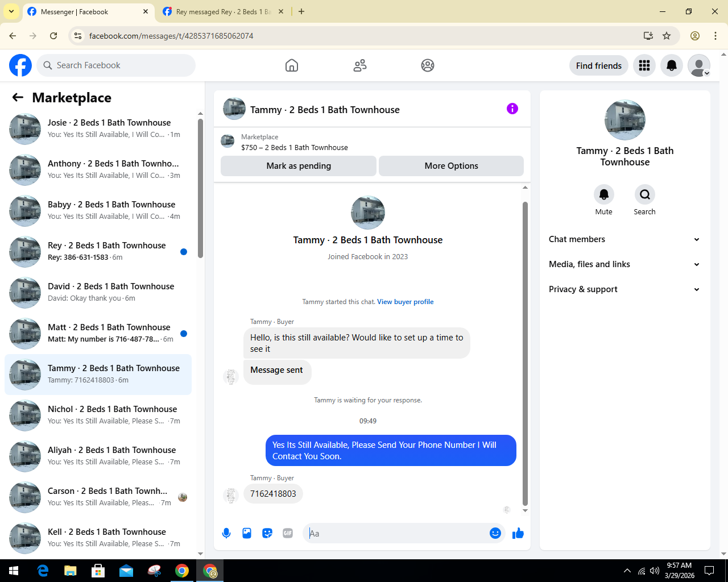Send a voice clip with microphone icon
Viewport: 728px width, 582px height.
226,533
